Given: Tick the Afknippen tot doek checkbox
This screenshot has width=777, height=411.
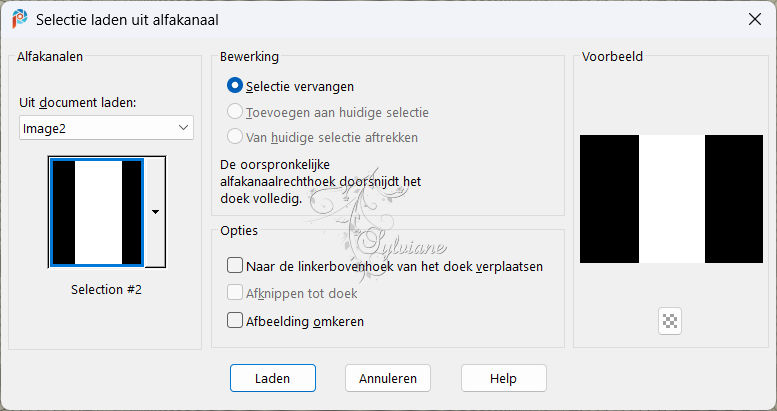Looking at the screenshot, I should point(235,293).
